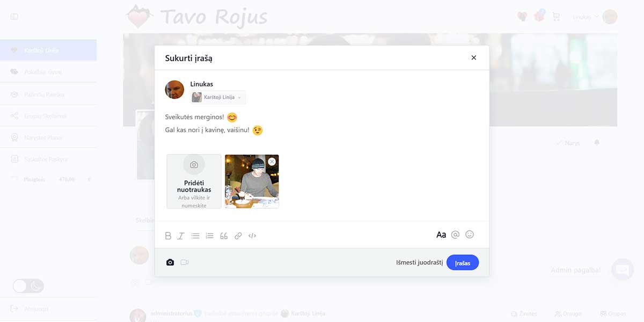Insert a hyperlink with the link icon
This screenshot has height=322, width=644.
tap(238, 236)
